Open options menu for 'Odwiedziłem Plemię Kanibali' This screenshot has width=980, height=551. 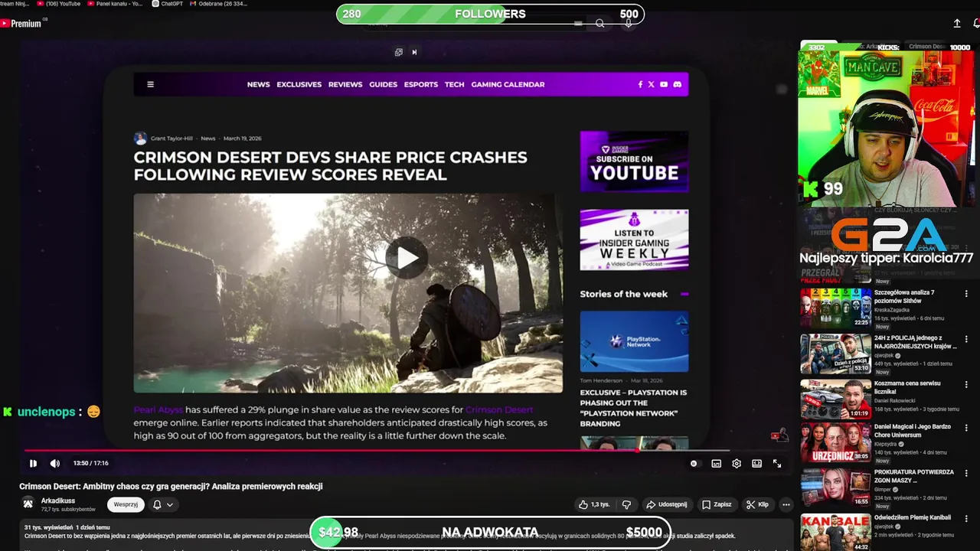click(966, 518)
